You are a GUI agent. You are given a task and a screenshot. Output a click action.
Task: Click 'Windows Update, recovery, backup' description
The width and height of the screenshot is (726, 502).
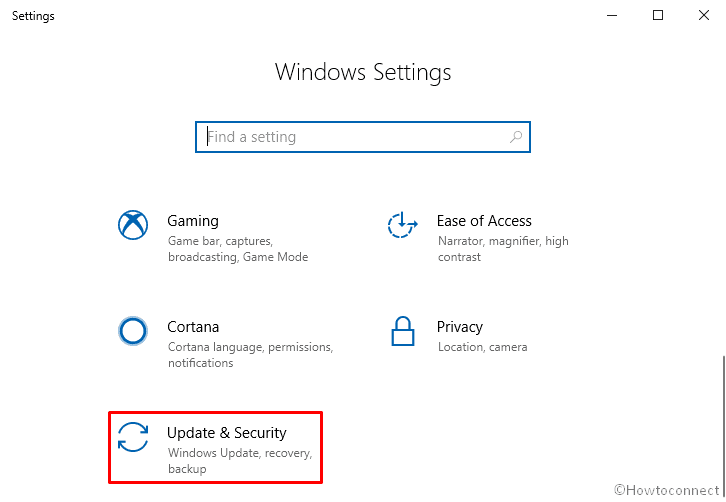coord(240,460)
